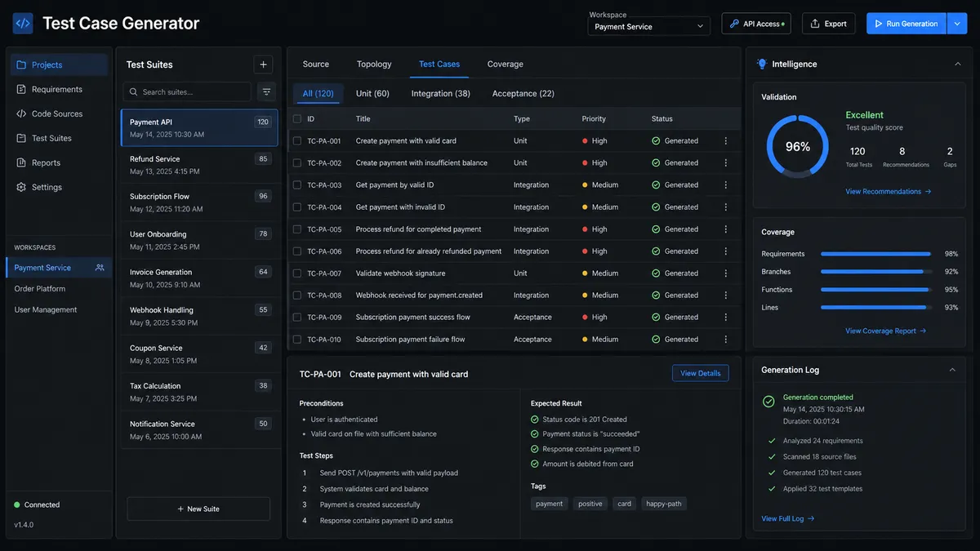Click the Test Case Generator code logo icon
Viewport: 980px width, 551px height.
tap(23, 23)
